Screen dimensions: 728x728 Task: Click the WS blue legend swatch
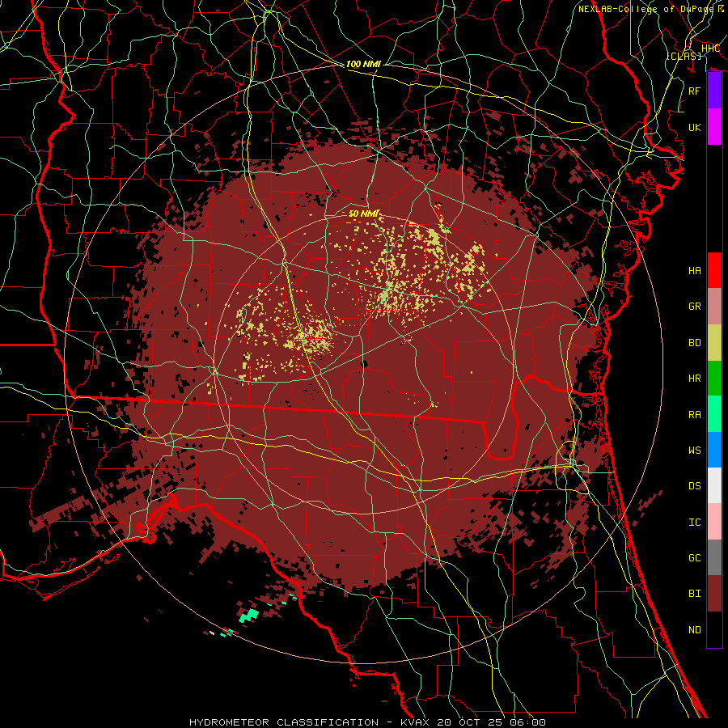(714, 450)
